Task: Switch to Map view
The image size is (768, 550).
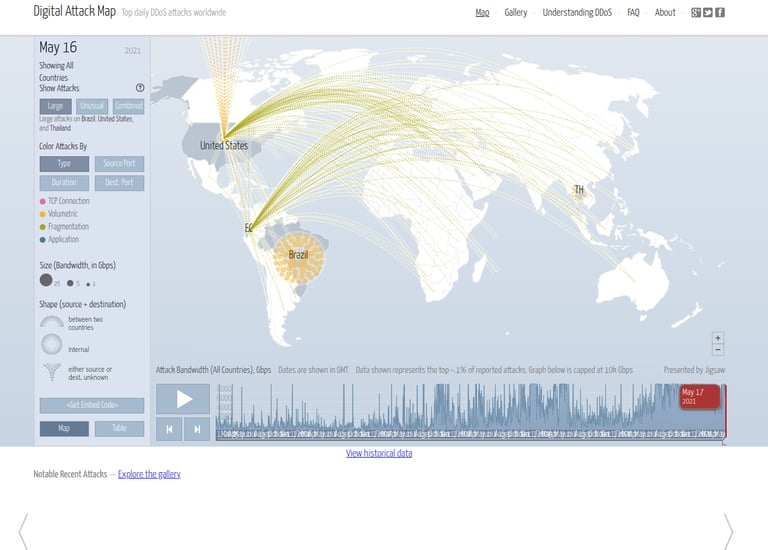Action: point(64,429)
